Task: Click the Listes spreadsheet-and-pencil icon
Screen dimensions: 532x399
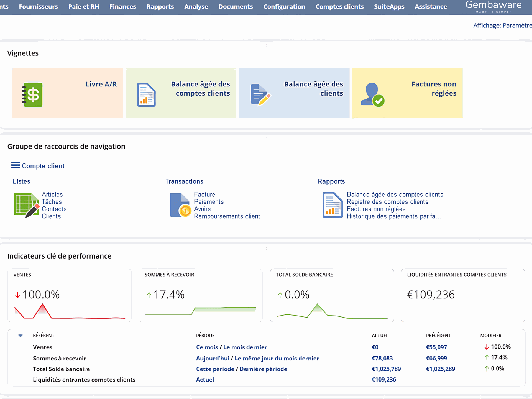Action: point(26,205)
